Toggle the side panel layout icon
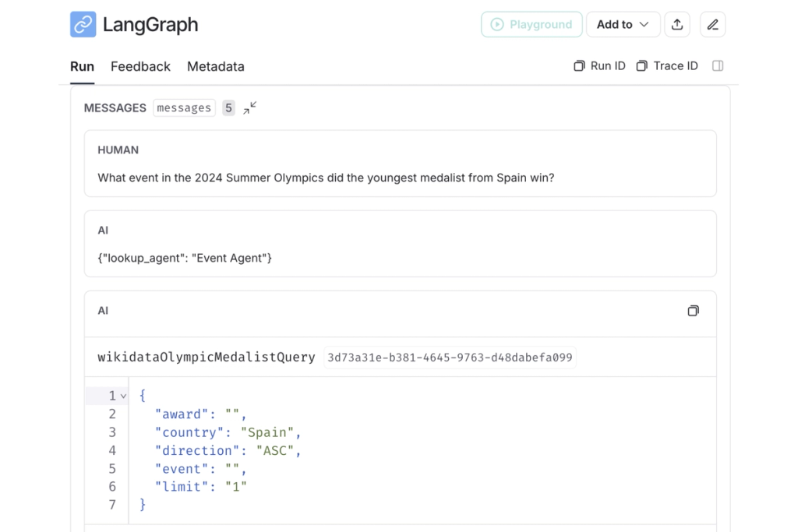Screen dimensions: 798x532 [718, 66]
